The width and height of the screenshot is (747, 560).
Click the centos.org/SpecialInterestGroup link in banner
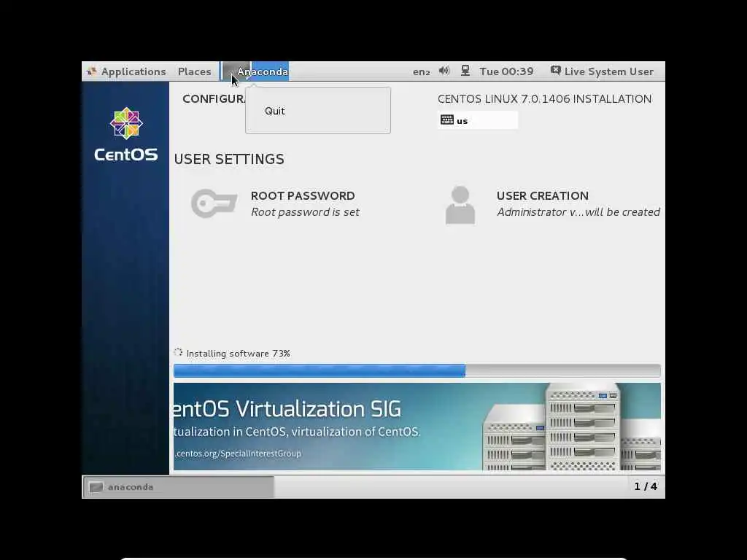point(238,454)
